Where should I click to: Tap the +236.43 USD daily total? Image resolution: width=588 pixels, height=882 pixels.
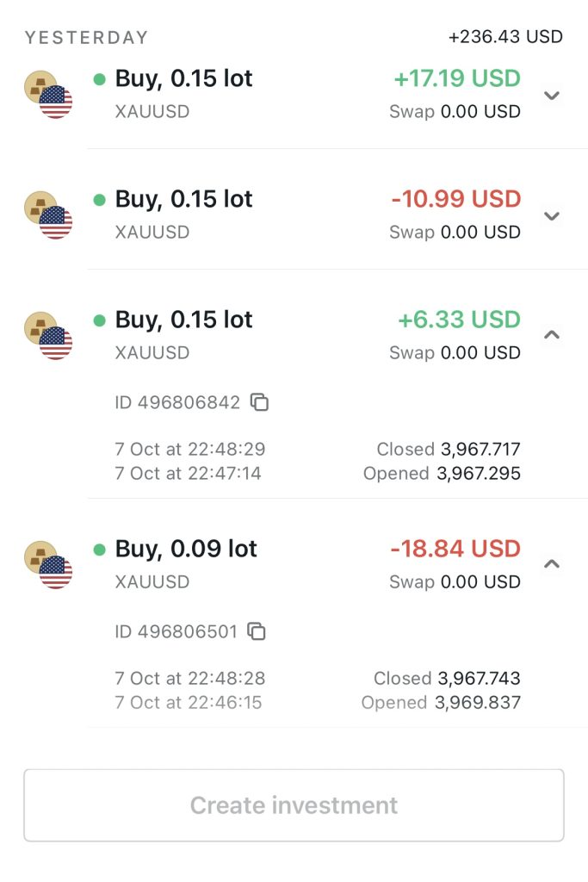(x=505, y=37)
